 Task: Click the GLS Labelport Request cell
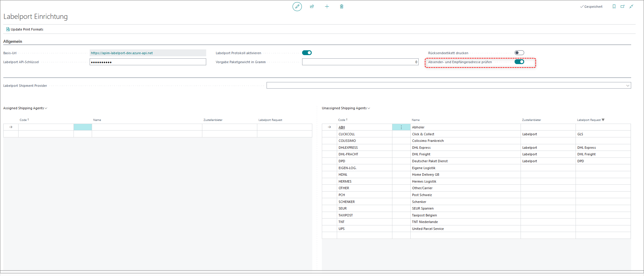(x=603, y=134)
